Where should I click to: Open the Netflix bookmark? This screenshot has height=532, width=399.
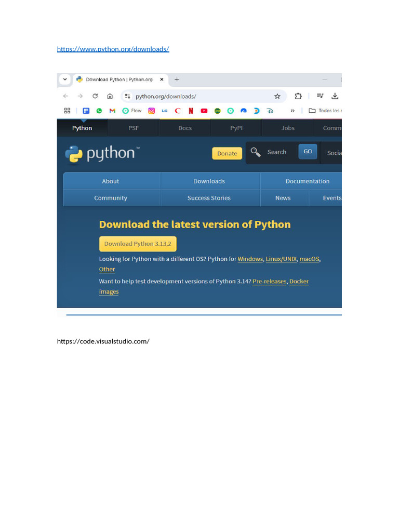(191, 111)
